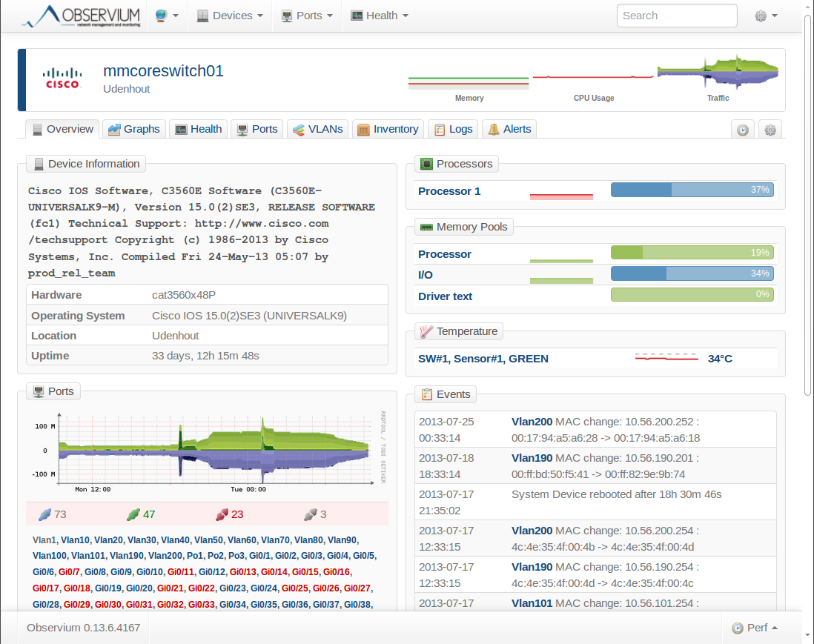Click the Ports panel monitor icon

39,392
